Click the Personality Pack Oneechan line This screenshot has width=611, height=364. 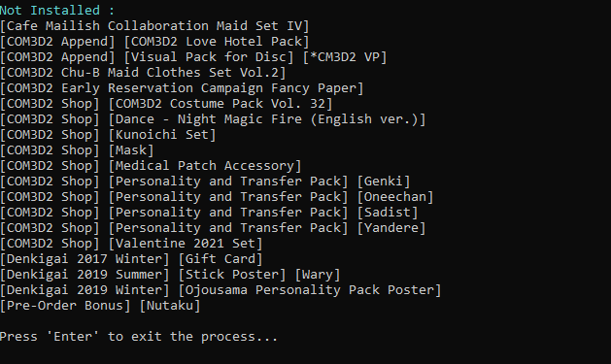tap(217, 197)
